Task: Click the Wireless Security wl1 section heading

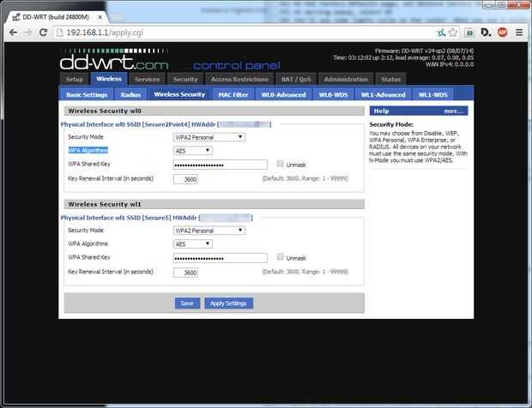Action: click(105, 204)
